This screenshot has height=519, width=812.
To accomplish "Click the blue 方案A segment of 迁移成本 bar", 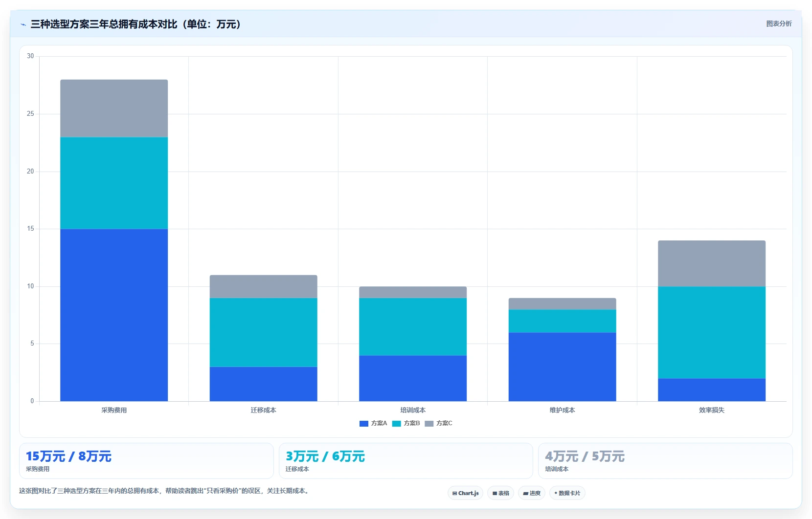I will pyautogui.click(x=263, y=384).
